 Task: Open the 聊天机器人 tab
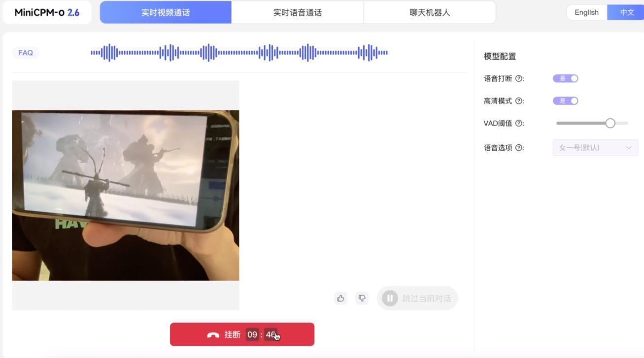tap(430, 12)
